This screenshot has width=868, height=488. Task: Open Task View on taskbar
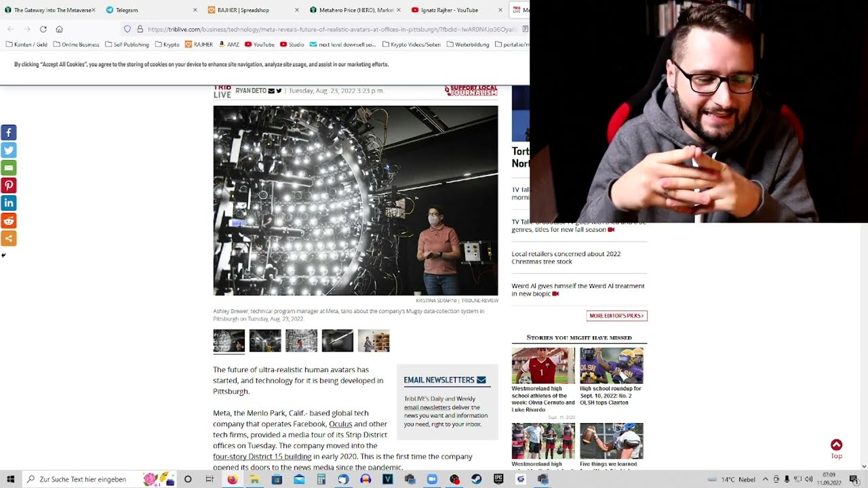click(210, 479)
